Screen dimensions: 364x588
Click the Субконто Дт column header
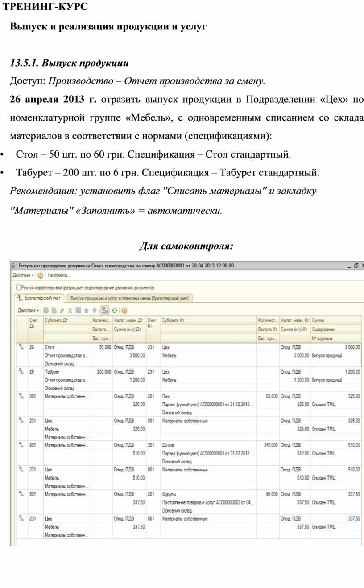[x=67, y=321]
